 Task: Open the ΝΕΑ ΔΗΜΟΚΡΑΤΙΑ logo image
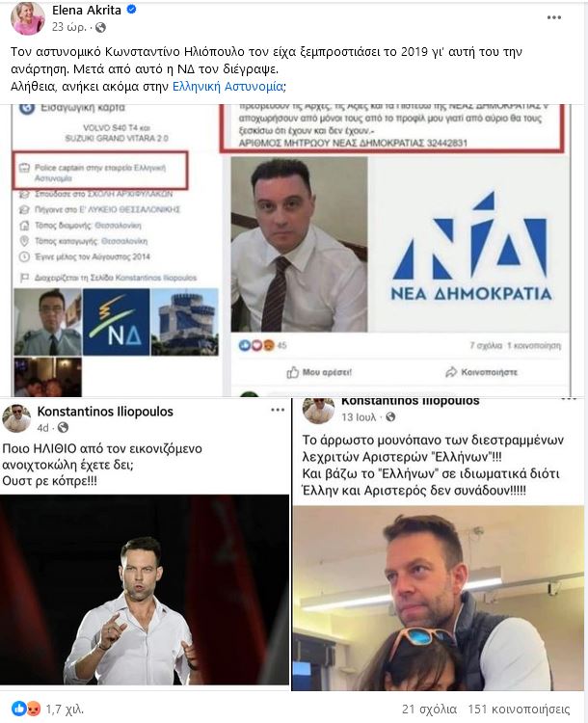tap(470, 245)
